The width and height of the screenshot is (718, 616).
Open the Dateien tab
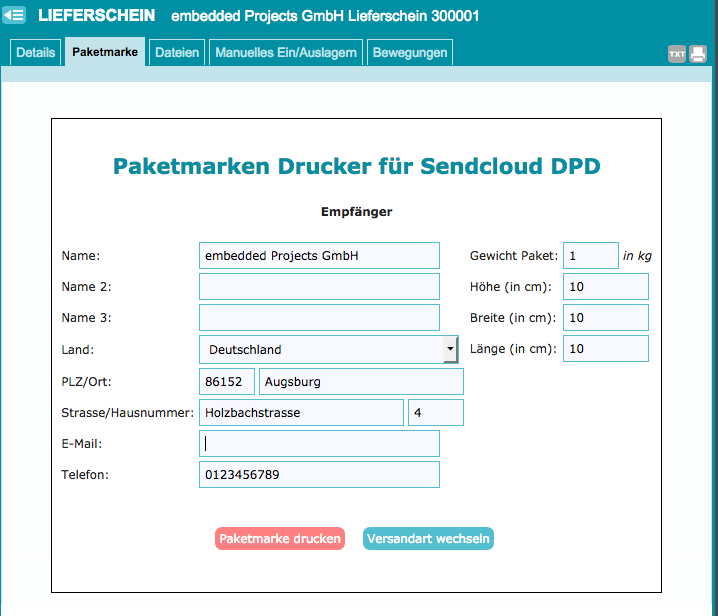[x=177, y=53]
